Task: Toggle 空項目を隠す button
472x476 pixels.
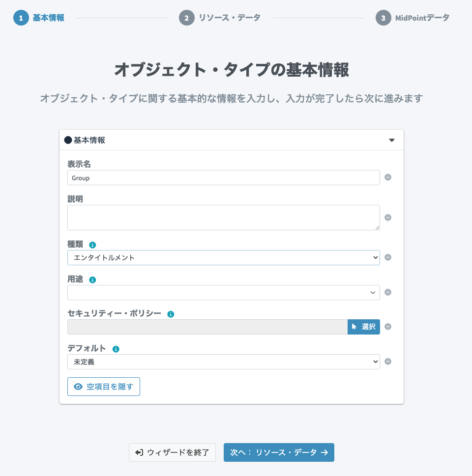Action: click(x=104, y=387)
